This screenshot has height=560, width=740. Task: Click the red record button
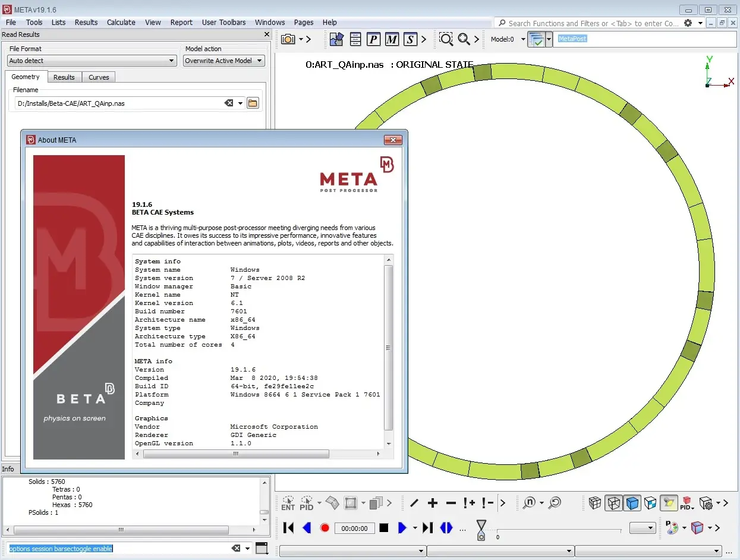point(325,527)
